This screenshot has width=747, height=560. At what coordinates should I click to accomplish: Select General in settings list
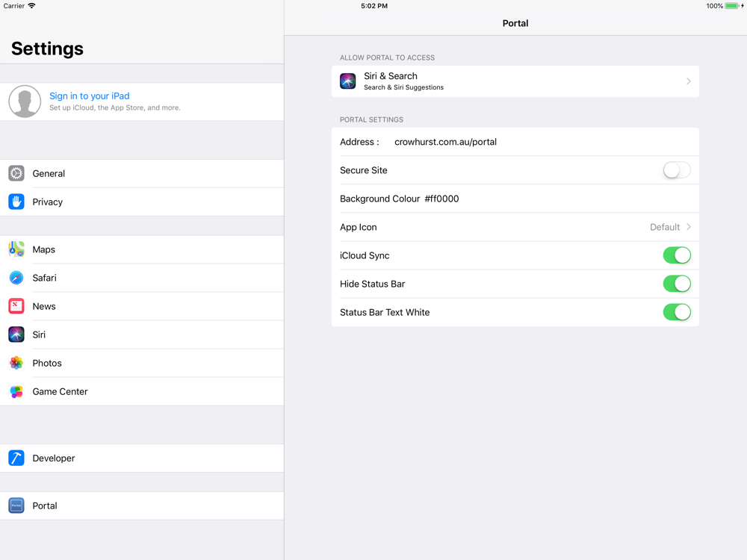[x=142, y=173]
